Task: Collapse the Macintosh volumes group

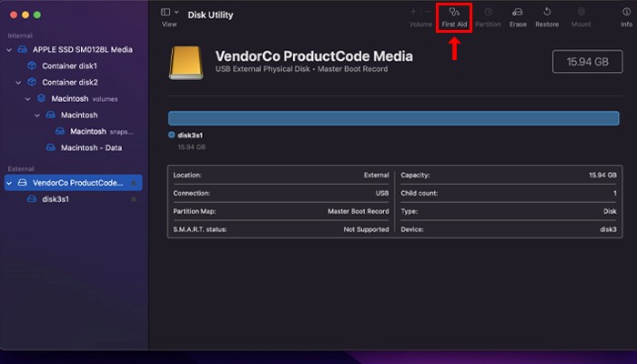Action: 28,98
